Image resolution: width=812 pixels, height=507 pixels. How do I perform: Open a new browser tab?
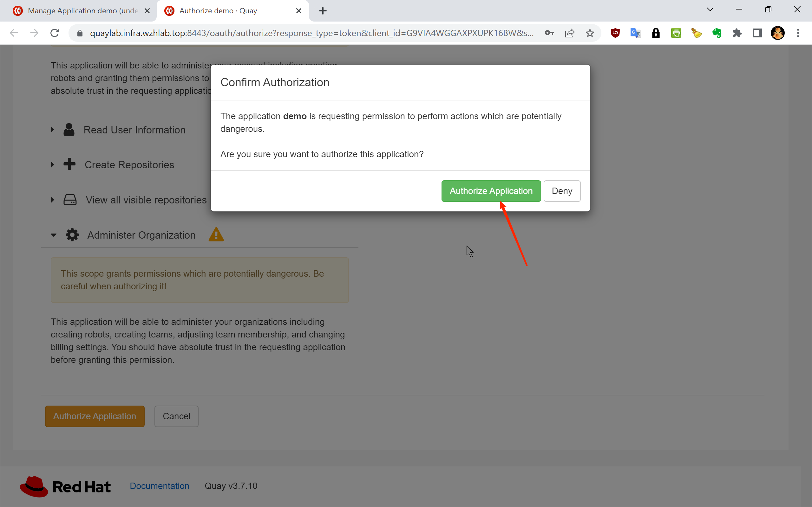pyautogui.click(x=323, y=11)
